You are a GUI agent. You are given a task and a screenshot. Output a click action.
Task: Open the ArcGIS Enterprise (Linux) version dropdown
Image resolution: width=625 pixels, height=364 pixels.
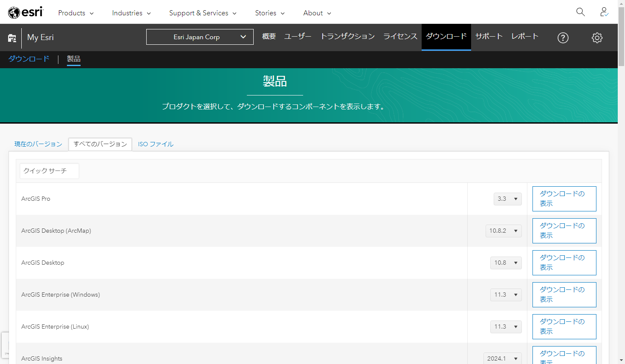(506, 326)
